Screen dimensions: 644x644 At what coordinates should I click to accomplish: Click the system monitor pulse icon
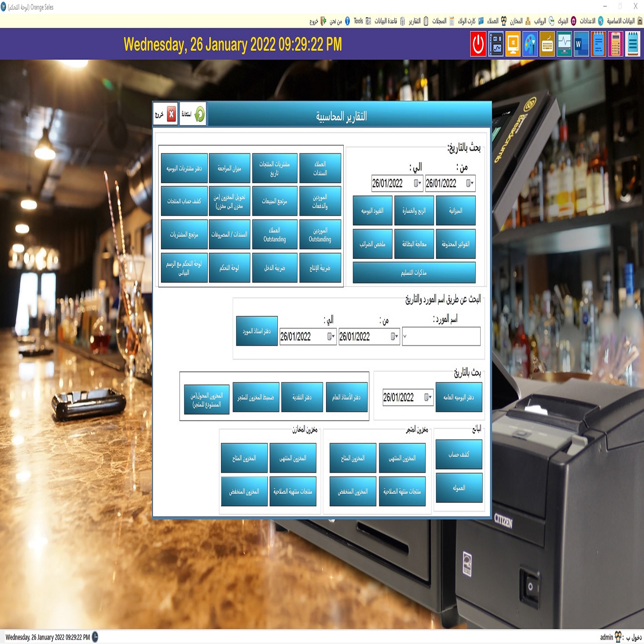[564, 44]
